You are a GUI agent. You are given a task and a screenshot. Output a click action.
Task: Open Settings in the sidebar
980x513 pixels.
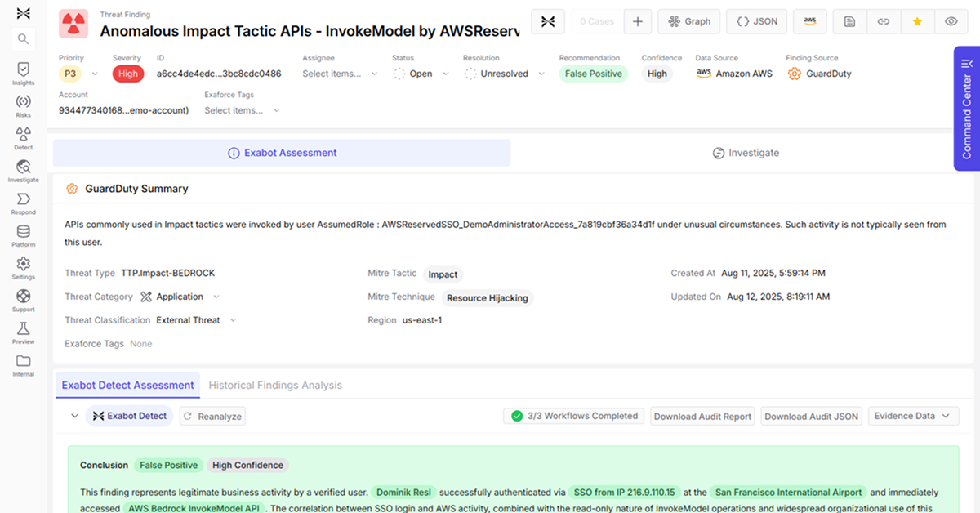23,268
